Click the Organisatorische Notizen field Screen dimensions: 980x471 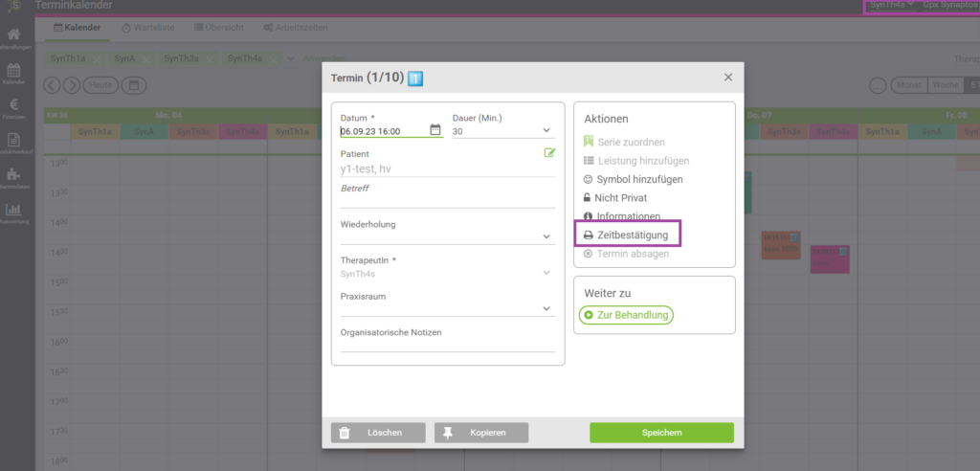pyautogui.click(x=448, y=346)
